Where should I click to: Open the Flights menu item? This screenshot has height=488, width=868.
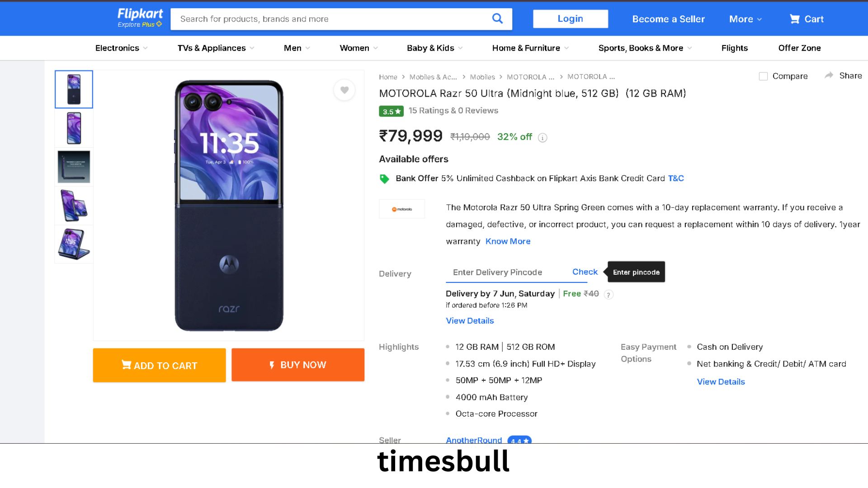click(x=734, y=48)
